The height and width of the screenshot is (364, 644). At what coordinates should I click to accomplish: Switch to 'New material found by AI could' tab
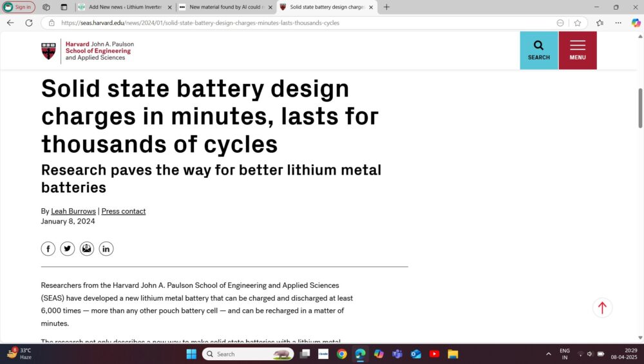225,7
